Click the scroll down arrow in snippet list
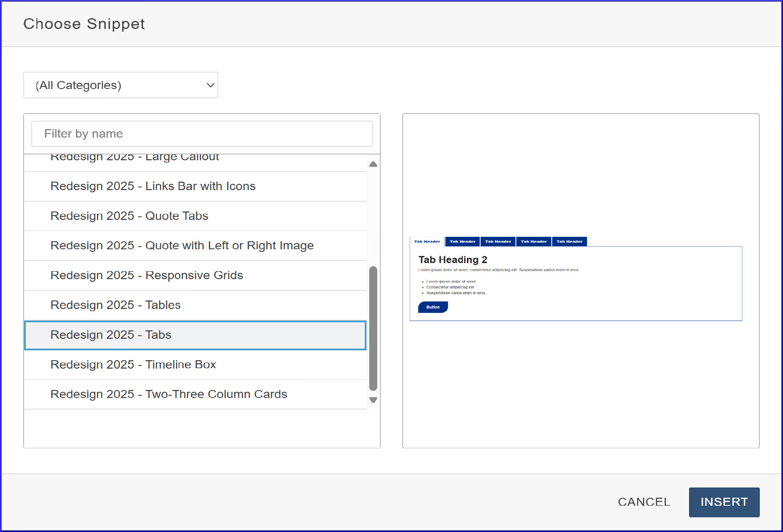This screenshot has width=783, height=532. [x=373, y=400]
